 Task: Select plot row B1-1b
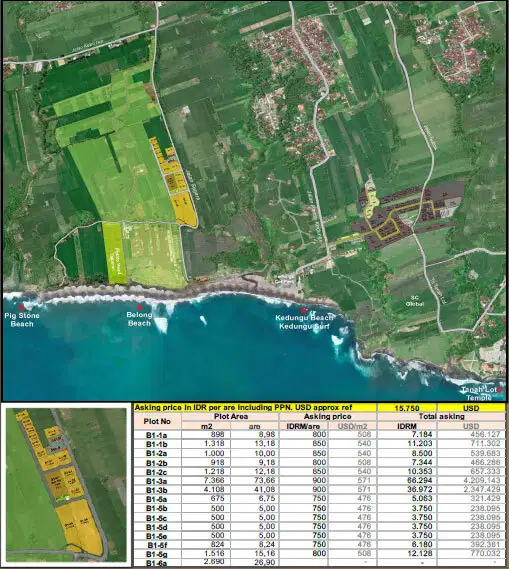[x=319, y=444]
